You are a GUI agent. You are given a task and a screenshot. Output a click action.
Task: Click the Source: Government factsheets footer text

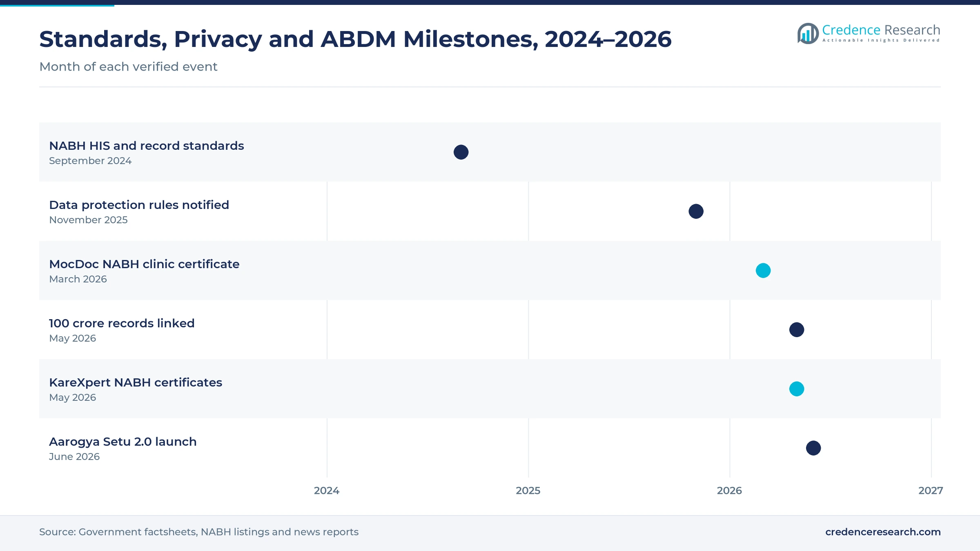click(x=199, y=532)
